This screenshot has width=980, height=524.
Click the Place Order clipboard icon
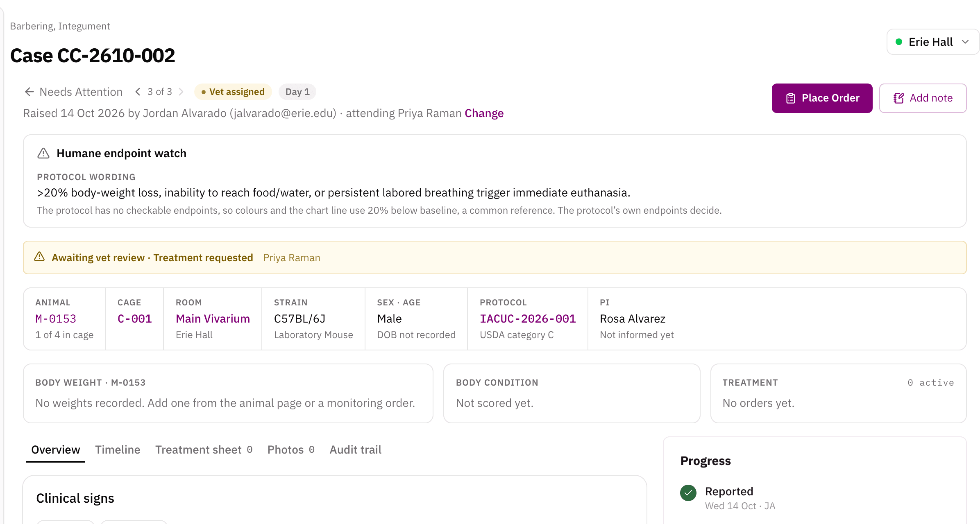(x=791, y=98)
